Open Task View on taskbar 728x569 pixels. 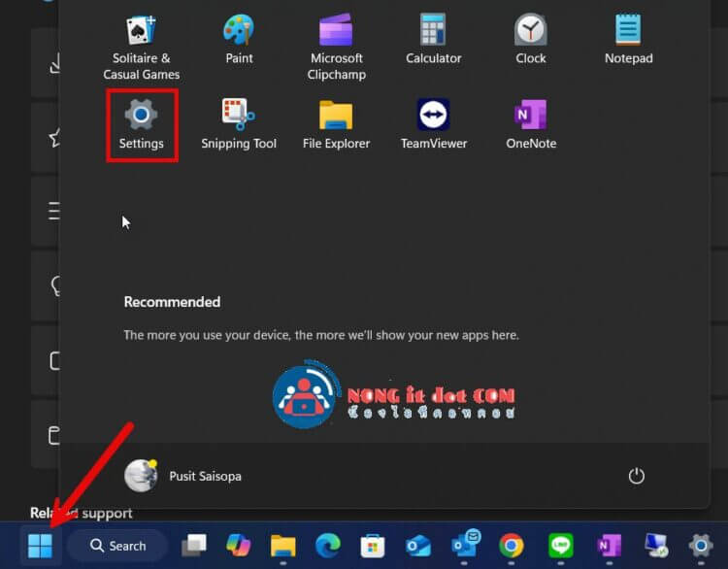pyautogui.click(x=193, y=546)
